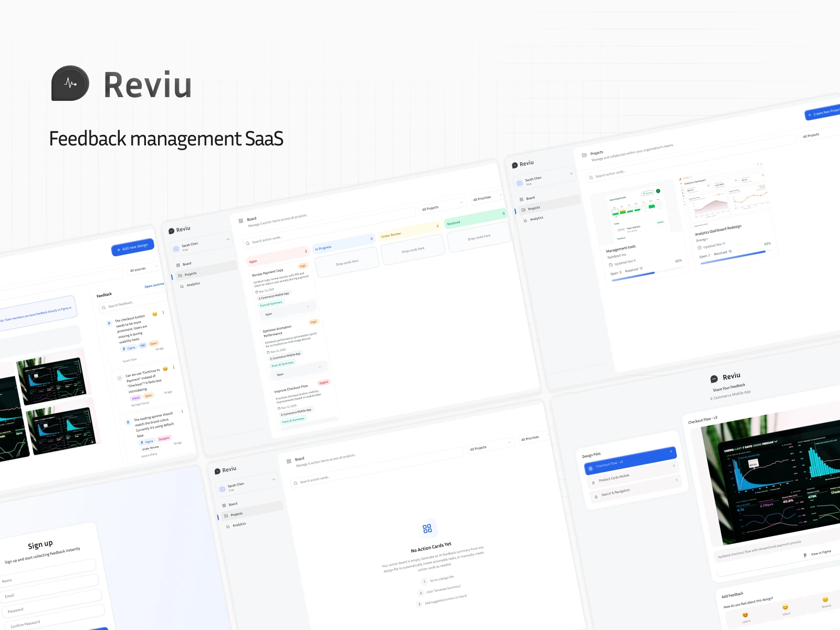Image resolution: width=840 pixels, height=630 pixels.
Task: Click Sarah Chen avatar in empty board window
Action: pos(222,489)
